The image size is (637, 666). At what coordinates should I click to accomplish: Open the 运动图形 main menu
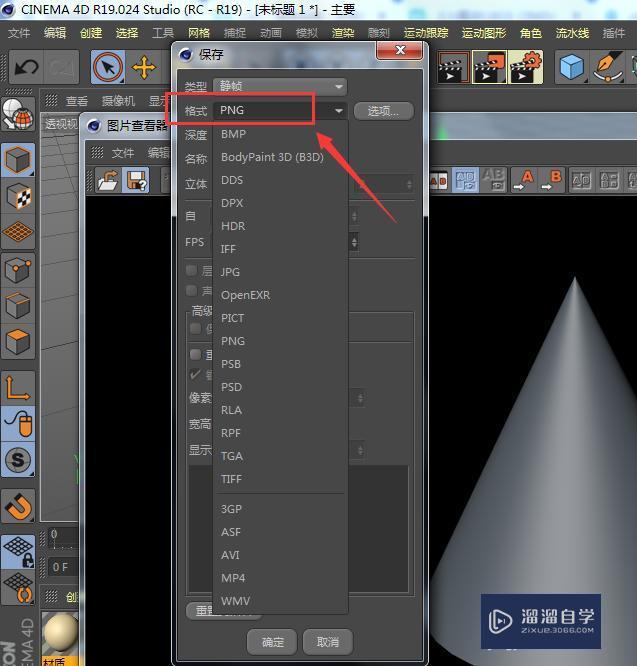[484, 33]
